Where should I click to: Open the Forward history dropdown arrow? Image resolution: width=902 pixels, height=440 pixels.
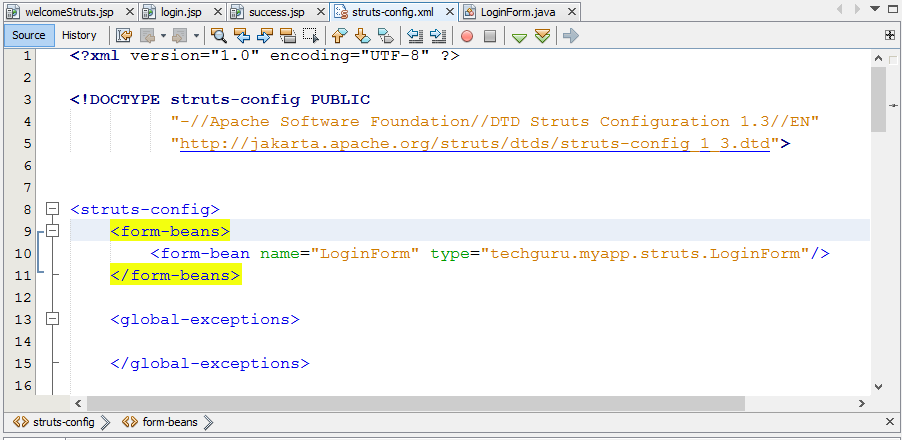(x=196, y=36)
